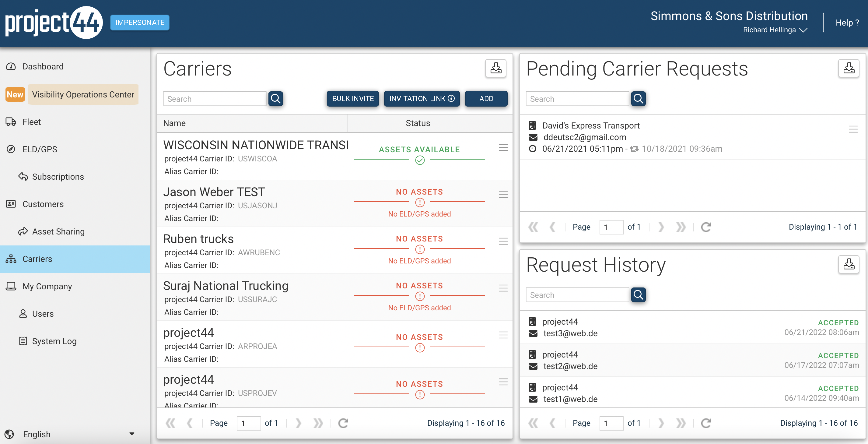Image resolution: width=868 pixels, height=444 pixels.
Task: Download the Carriers list
Action: pos(496,69)
